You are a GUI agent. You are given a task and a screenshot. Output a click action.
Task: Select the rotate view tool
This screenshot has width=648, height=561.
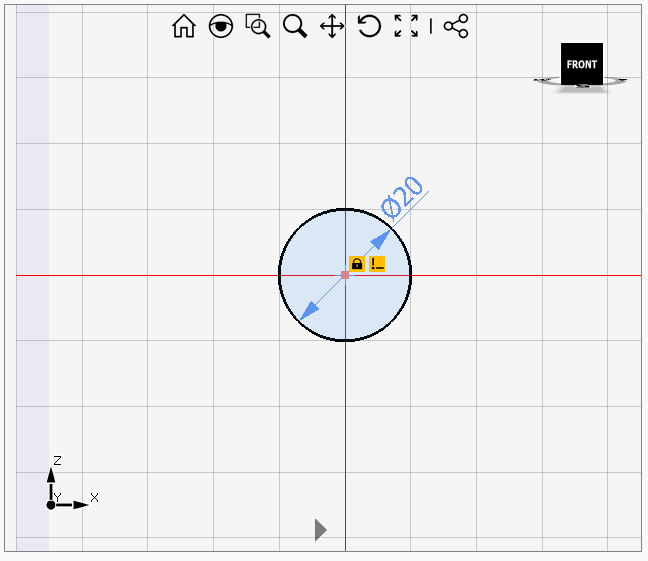click(369, 27)
